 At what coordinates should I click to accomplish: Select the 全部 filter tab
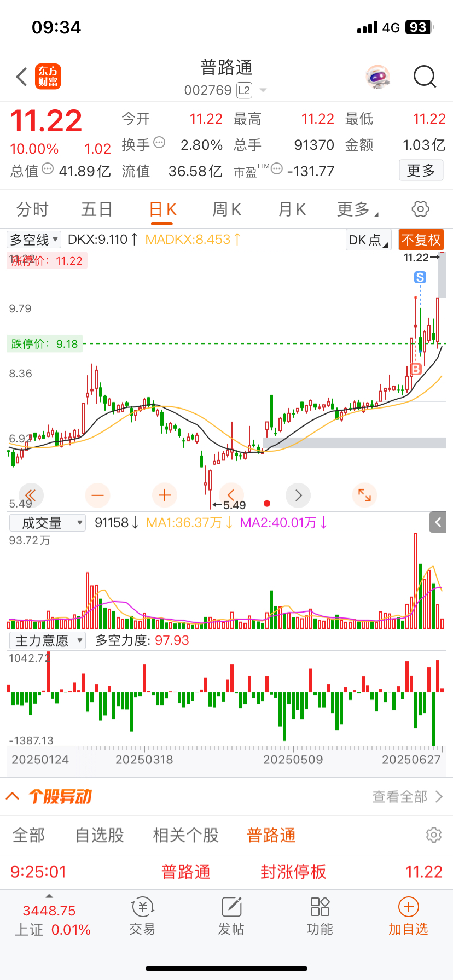[x=29, y=835]
